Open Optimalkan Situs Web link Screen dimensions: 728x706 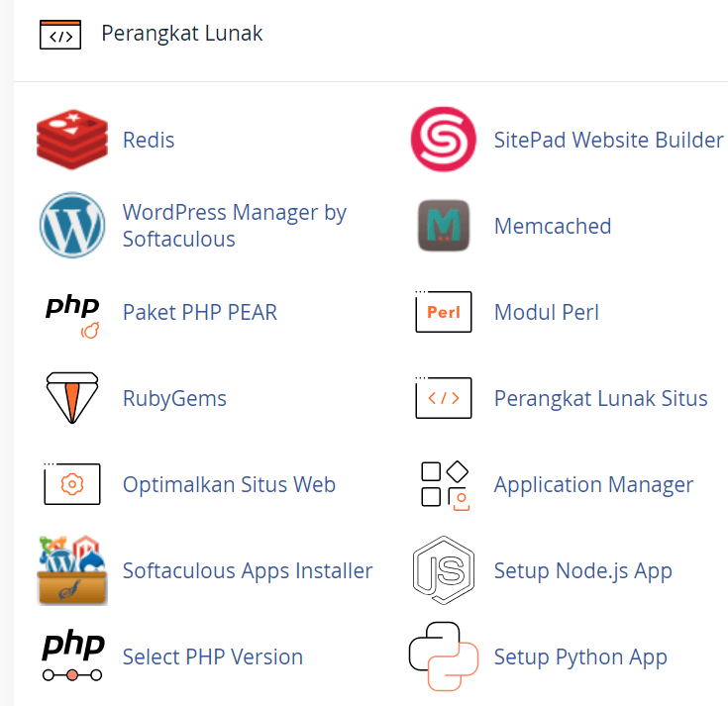(x=229, y=484)
